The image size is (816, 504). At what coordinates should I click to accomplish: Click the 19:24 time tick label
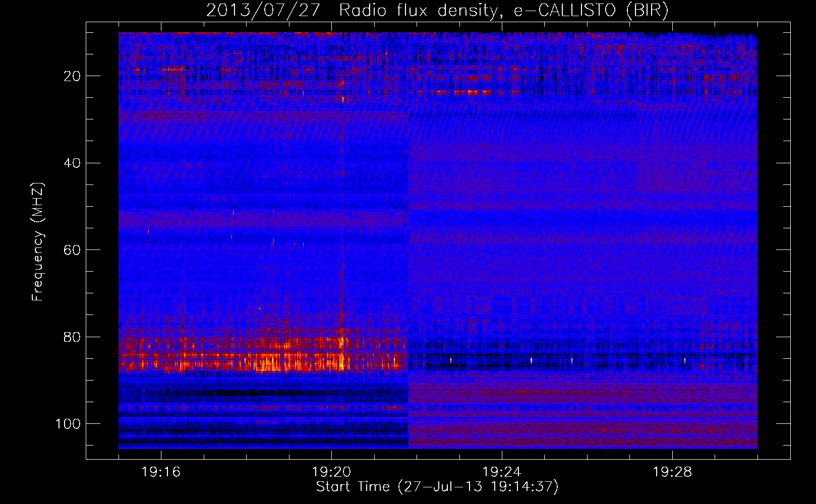[x=502, y=472]
